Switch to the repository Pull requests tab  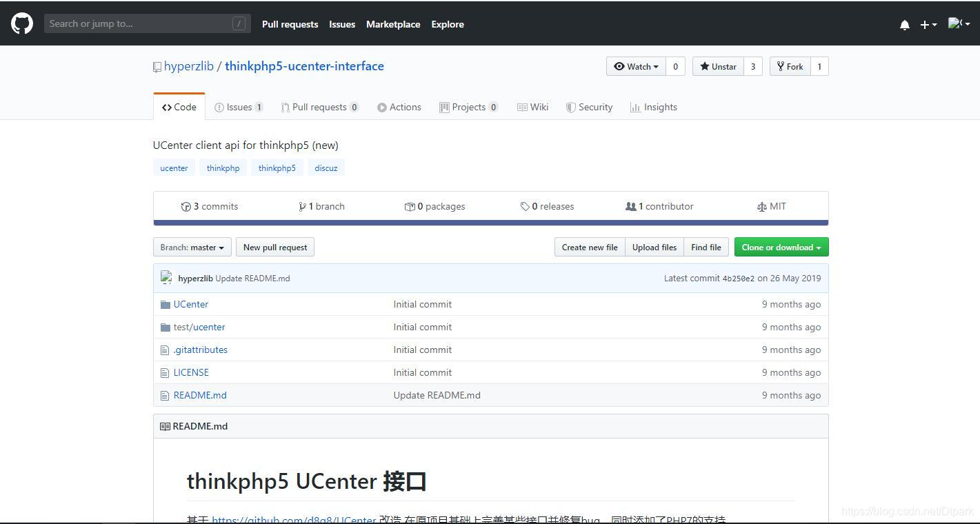320,107
